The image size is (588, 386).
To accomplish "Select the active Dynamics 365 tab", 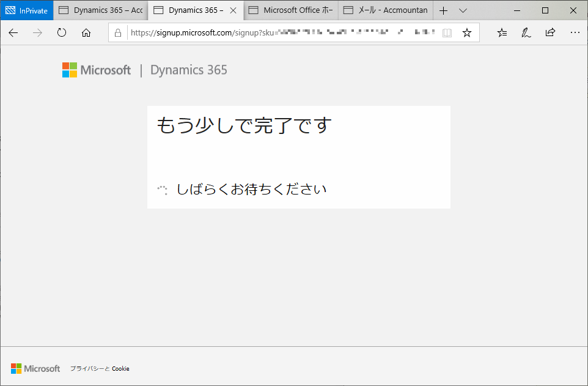I will point(196,10).
